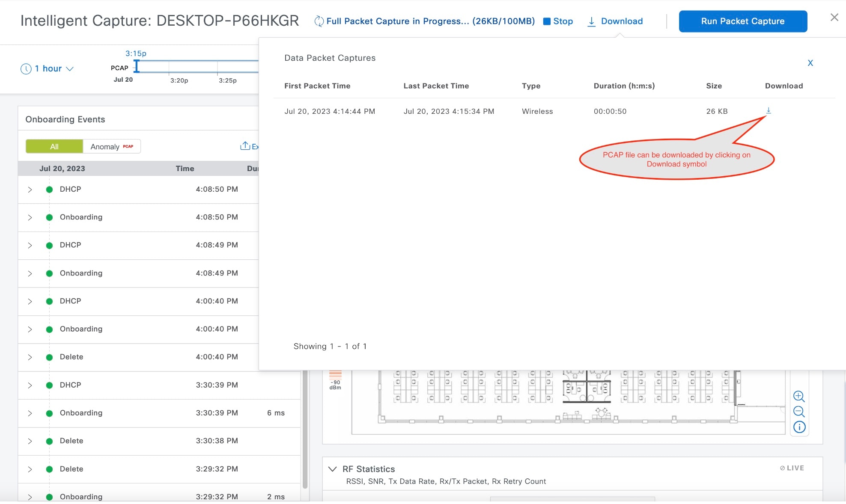The width and height of the screenshot is (846, 504).
Task: Sort by the Last Packet Time column header
Action: (436, 86)
